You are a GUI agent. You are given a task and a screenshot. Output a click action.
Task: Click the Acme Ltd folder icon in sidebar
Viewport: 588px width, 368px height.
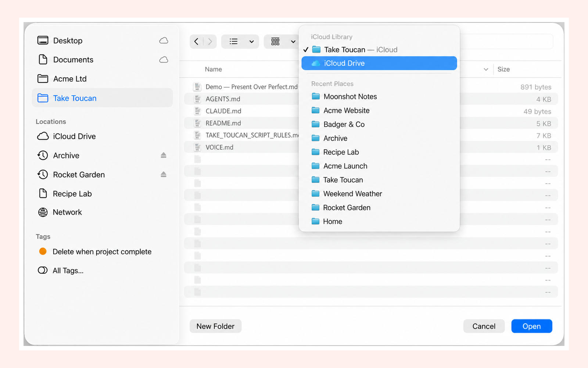coord(43,79)
